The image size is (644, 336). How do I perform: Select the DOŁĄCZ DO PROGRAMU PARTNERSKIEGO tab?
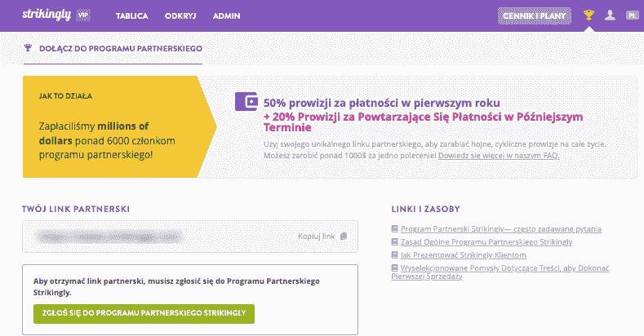pyautogui.click(x=113, y=48)
